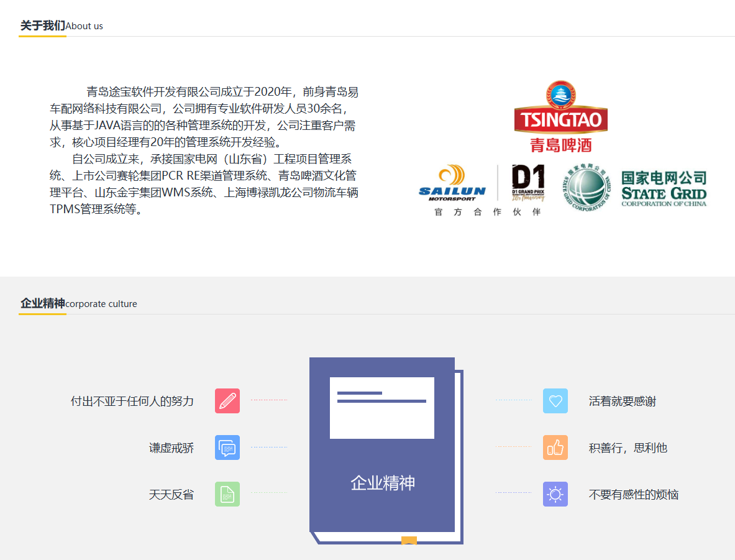Click the red pencil icon

(227, 401)
